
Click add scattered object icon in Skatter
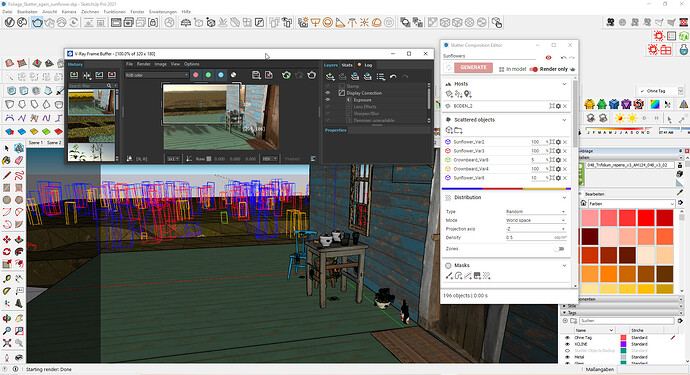point(449,130)
